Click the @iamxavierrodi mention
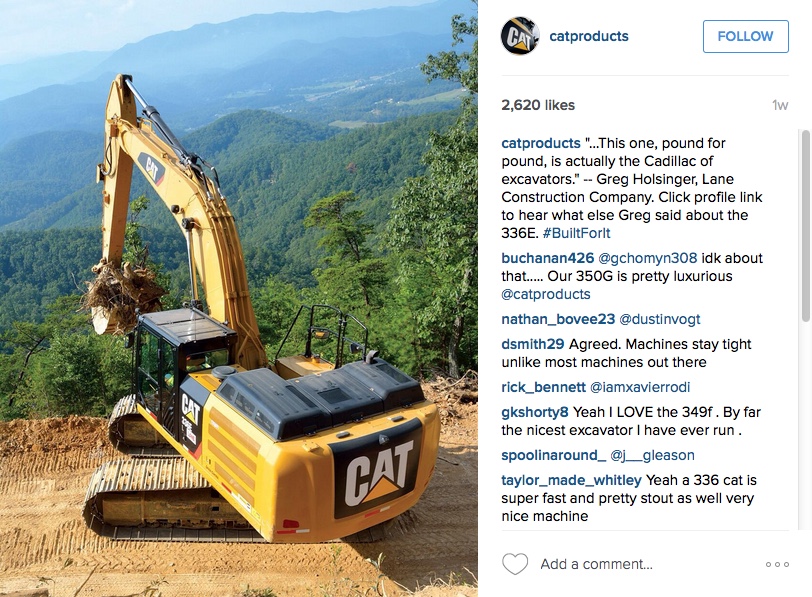This screenshot has height=597, width=812. (640, 387)
